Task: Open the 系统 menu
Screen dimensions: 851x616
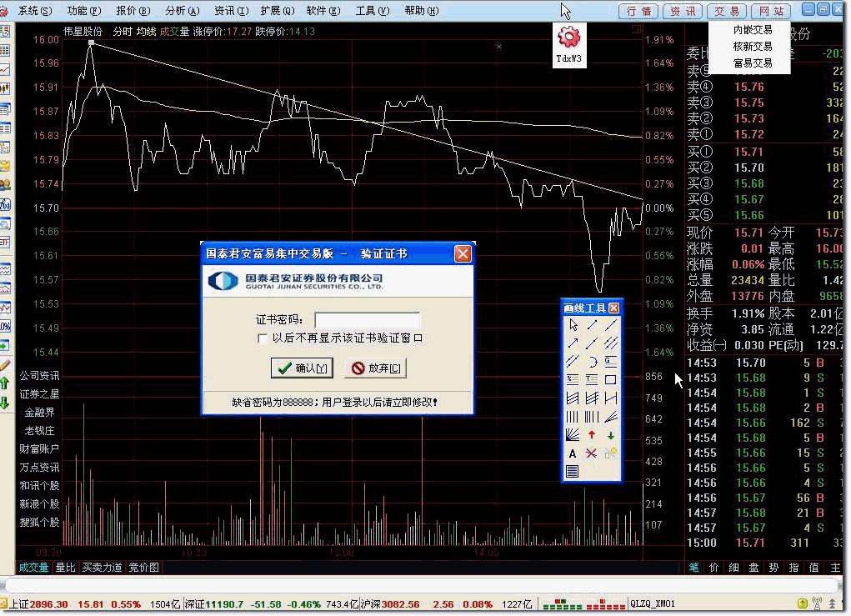Action: pyautogui.click(x=35, y=10)
